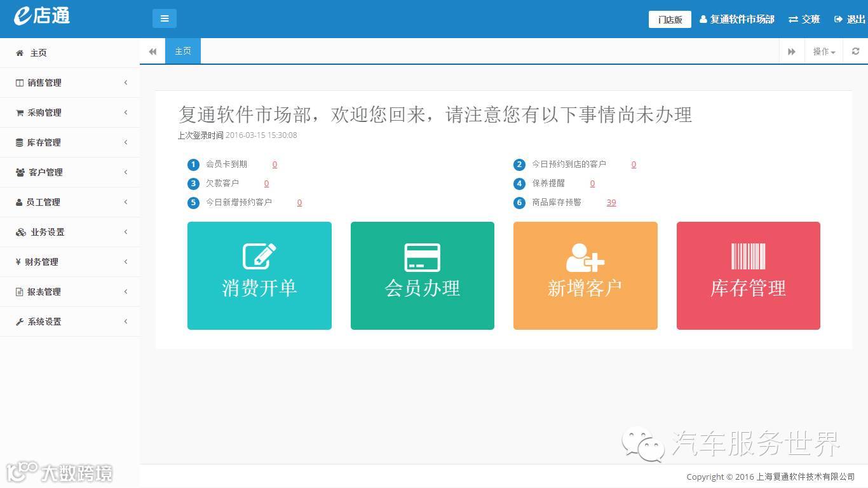
Task: Expand the 报表管理 menu chevron
Action: (126, 292)
